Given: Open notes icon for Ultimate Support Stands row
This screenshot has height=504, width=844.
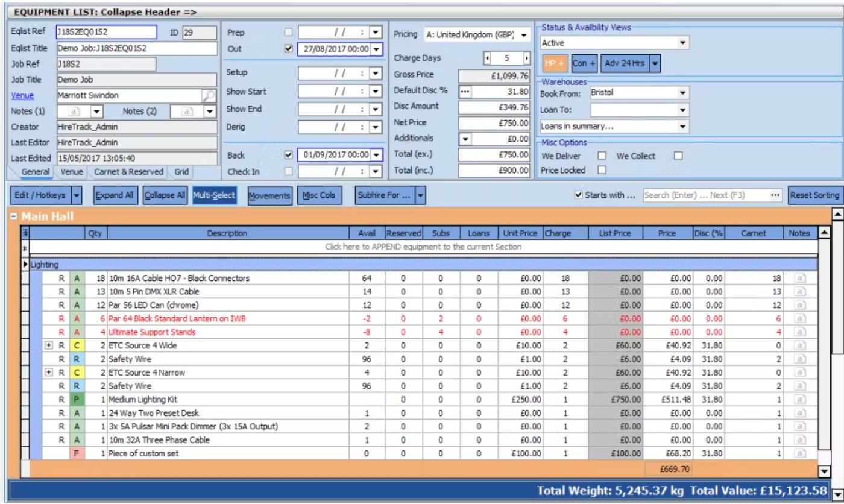Looking at the screenshot, I should (x=800, y=332).
